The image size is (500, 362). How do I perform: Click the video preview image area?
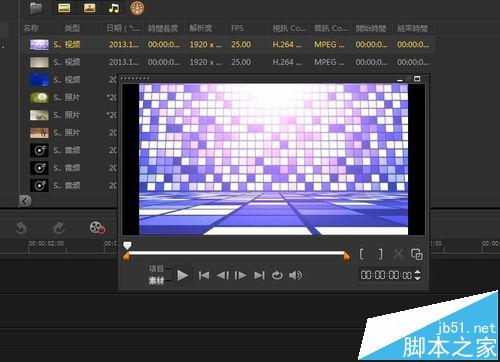[x=273, y=159]
